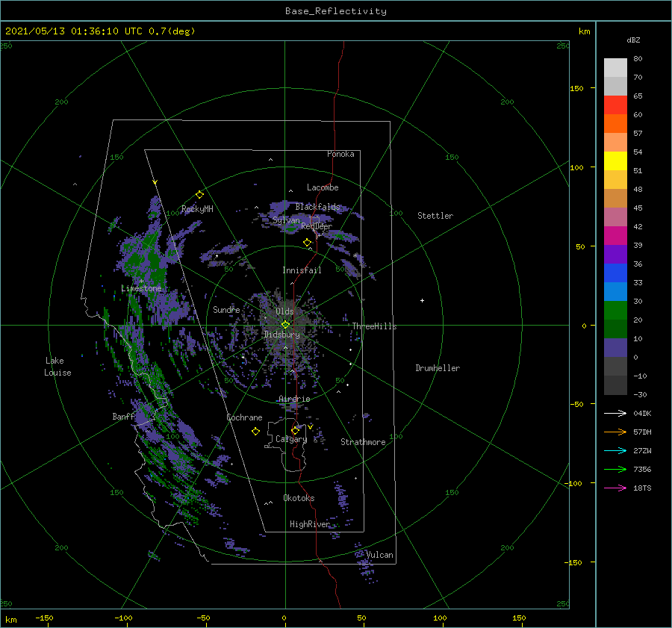
Task: Select the light blue 30–33 dBZ swatch
Action: point(615,292)
